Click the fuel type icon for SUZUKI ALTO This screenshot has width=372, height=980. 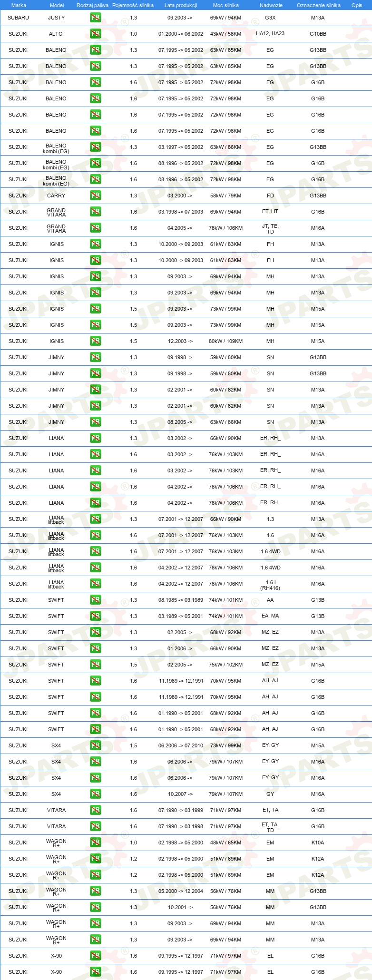(x=95, y=34)
